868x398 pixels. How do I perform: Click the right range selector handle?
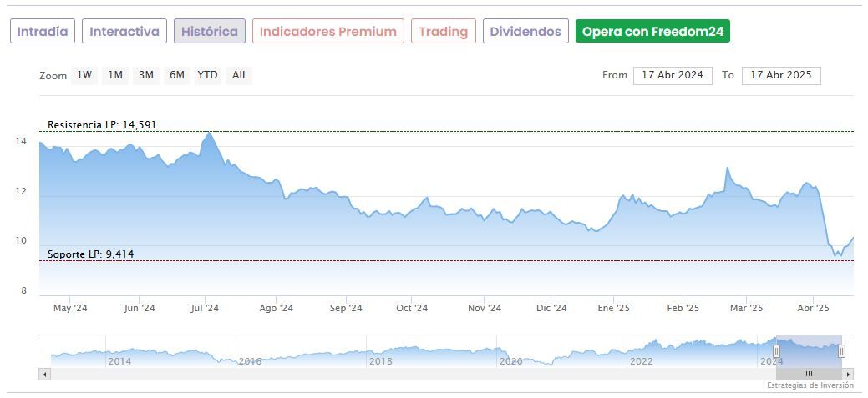(x=841, y=351)
